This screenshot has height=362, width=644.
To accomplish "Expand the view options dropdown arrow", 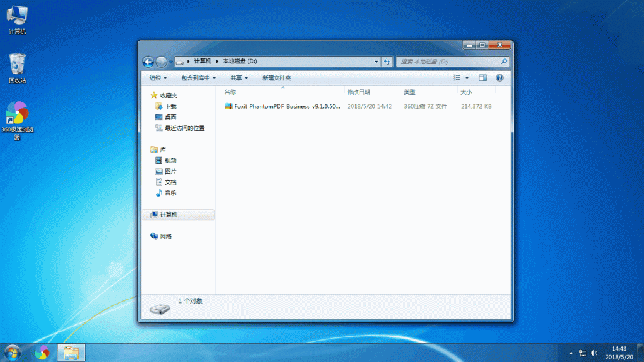I will [467, 78].
